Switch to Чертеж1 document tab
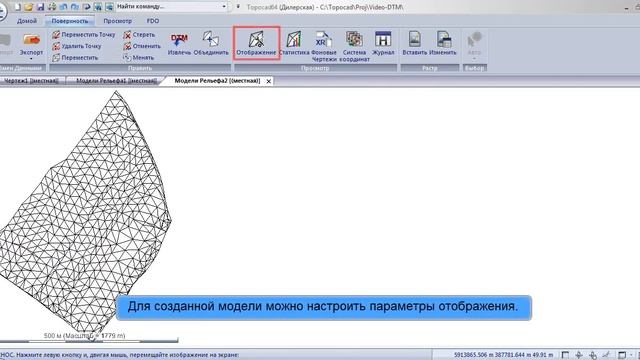Viewport: 640px width, 360px height. 31,81
